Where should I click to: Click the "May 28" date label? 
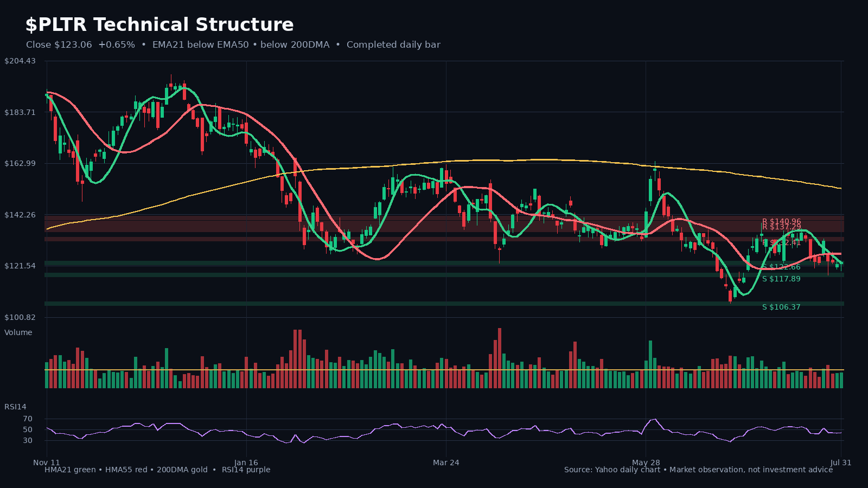[646, 463]
